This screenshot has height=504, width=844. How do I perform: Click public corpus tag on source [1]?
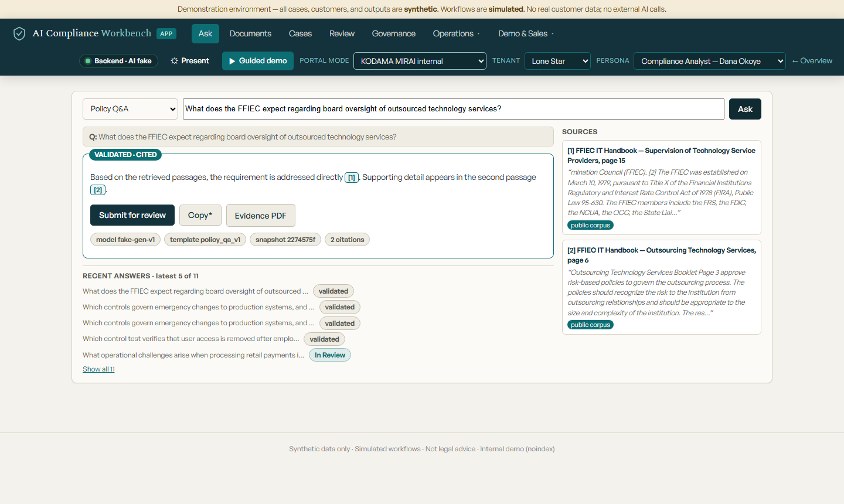590,225
